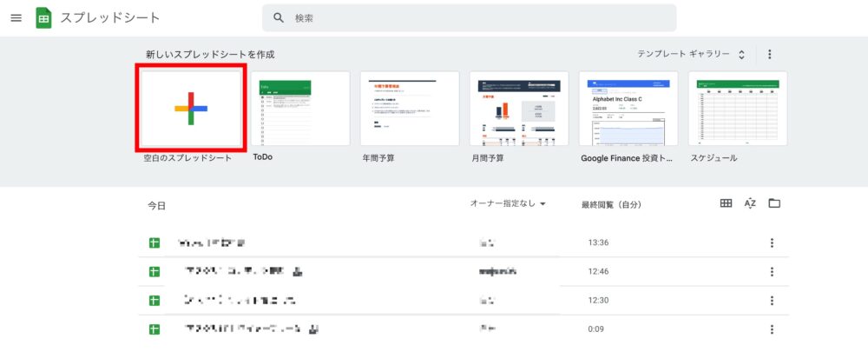The image size is (868, 352).
Task: Click the 12:30 timestamp
Action: pyautogui.click(x=598, y=301)
